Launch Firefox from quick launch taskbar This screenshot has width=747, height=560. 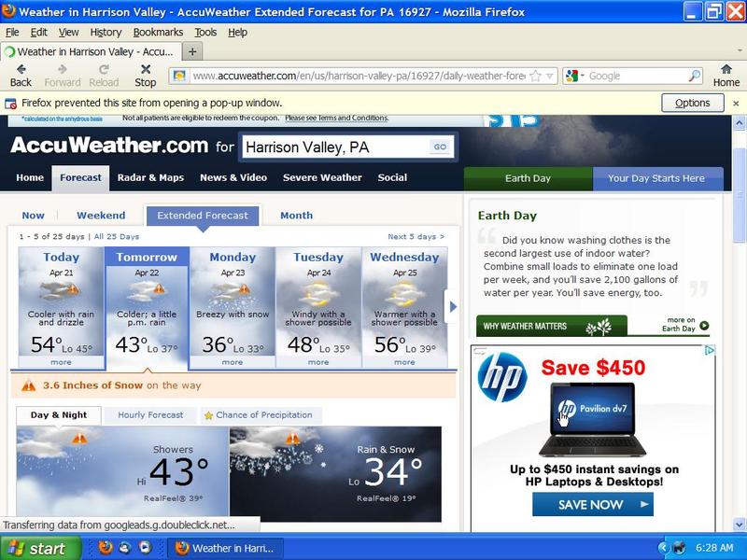coord(105,548)
